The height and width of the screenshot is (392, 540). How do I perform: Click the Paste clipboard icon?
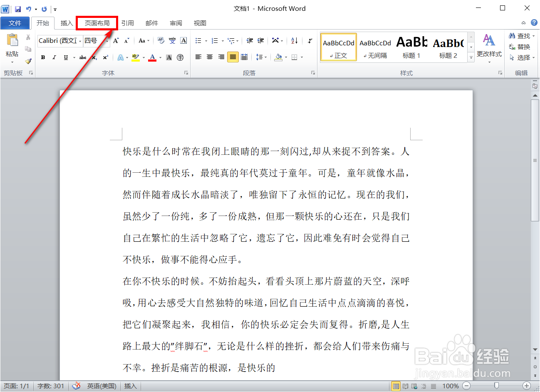(12, 40)
